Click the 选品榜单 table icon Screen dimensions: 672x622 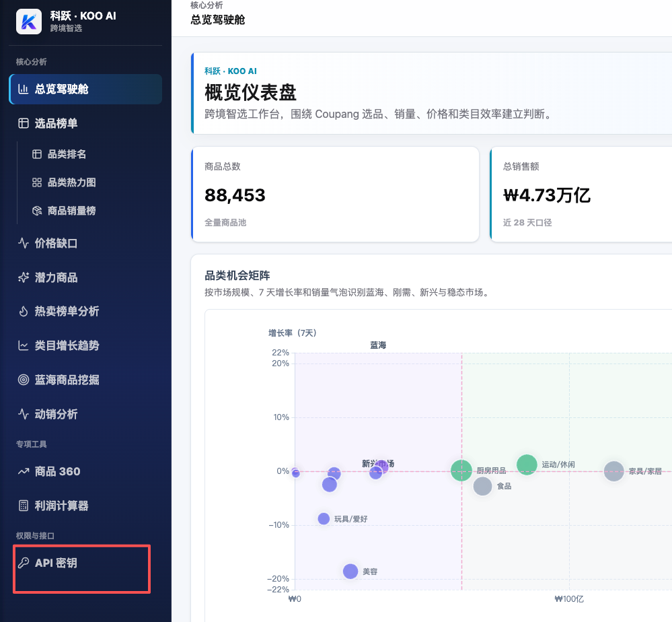(23, 124)
